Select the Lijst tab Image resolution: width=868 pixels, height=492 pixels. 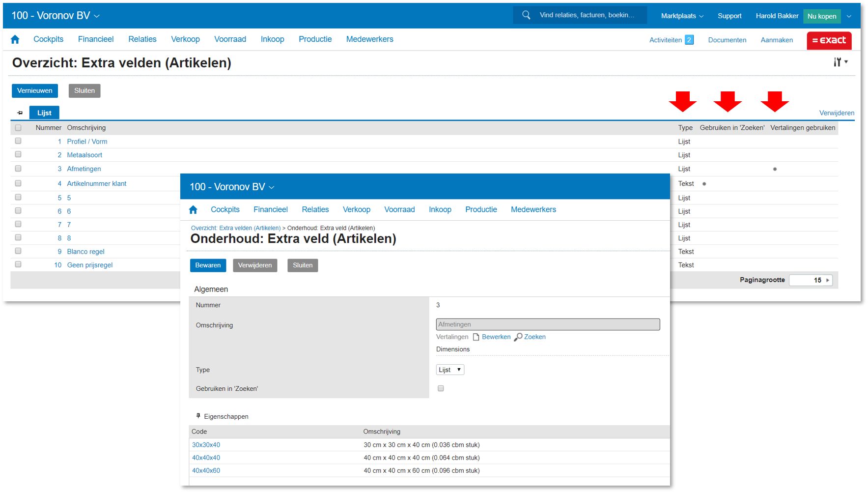pyautogui.click(x=44, y=113)
